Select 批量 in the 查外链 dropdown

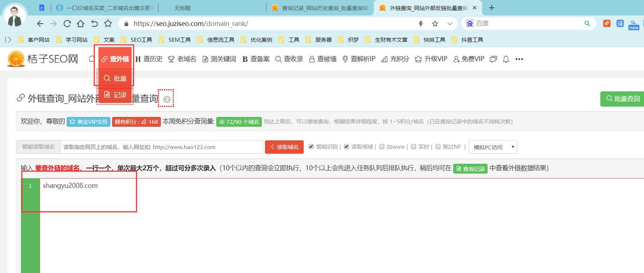(115, 78)
